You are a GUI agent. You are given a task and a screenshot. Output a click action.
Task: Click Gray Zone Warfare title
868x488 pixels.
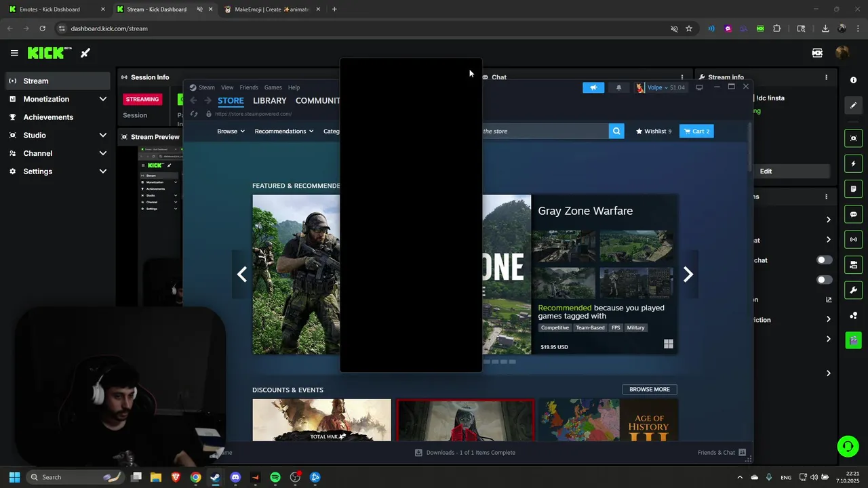click(x=585, y=211)
